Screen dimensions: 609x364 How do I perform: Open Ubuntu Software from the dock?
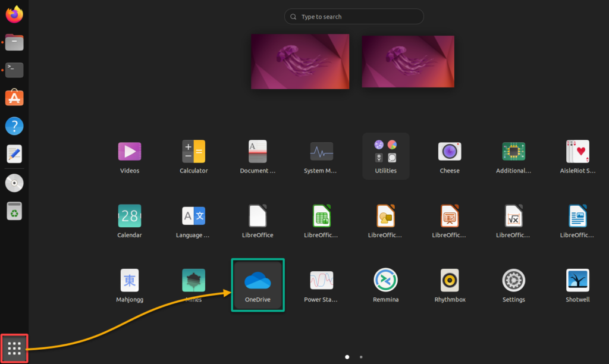click(14, 98)
